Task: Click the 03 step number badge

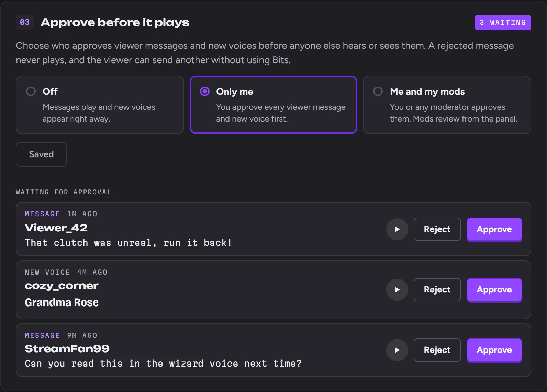Action: 25,22
